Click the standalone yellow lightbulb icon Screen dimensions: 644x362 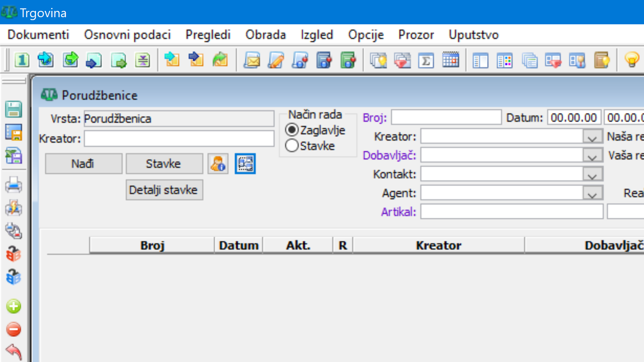tap(632, 60)
